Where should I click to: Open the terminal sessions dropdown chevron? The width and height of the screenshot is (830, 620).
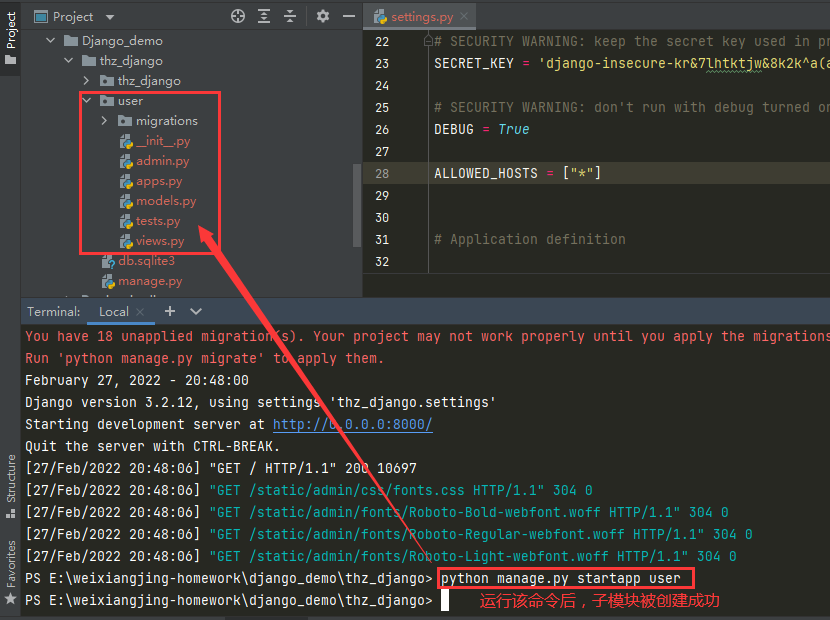[x=196, y=311]
